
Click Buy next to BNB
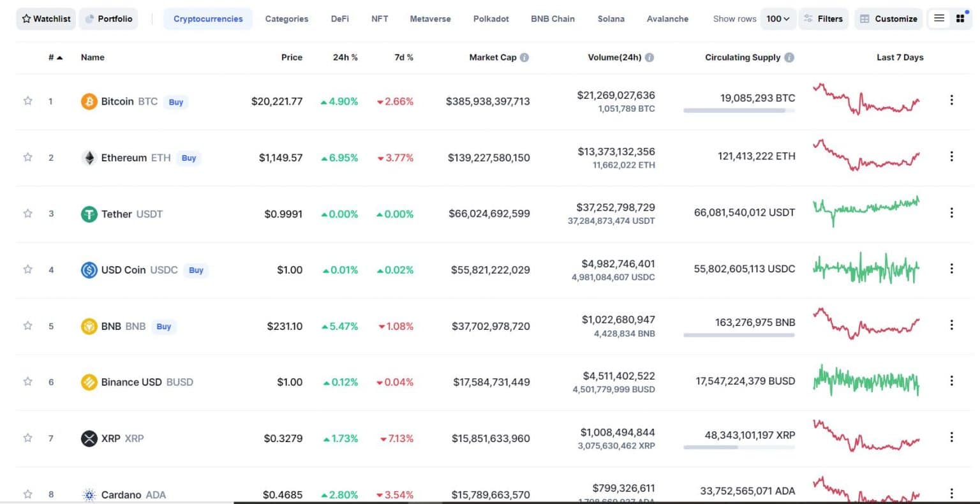point(164,327)
